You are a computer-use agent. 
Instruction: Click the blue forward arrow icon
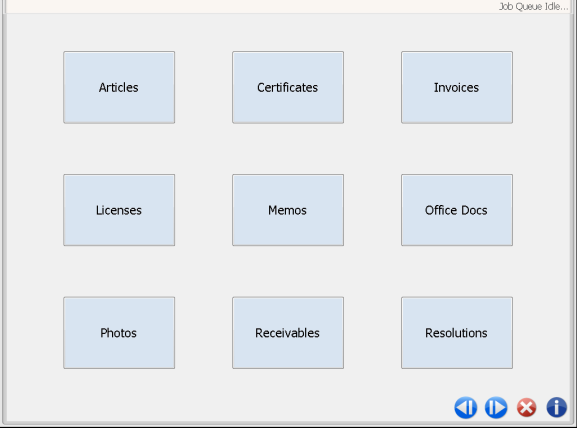(x=496, y=408)
